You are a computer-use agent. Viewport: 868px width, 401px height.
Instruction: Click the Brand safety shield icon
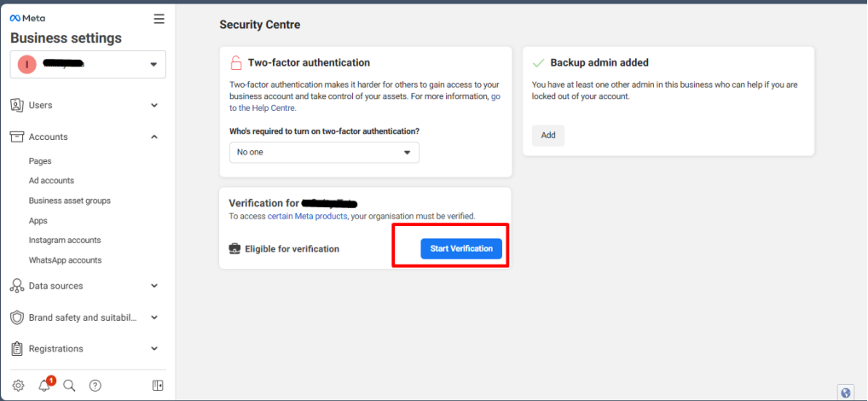(x=17, y=317)
